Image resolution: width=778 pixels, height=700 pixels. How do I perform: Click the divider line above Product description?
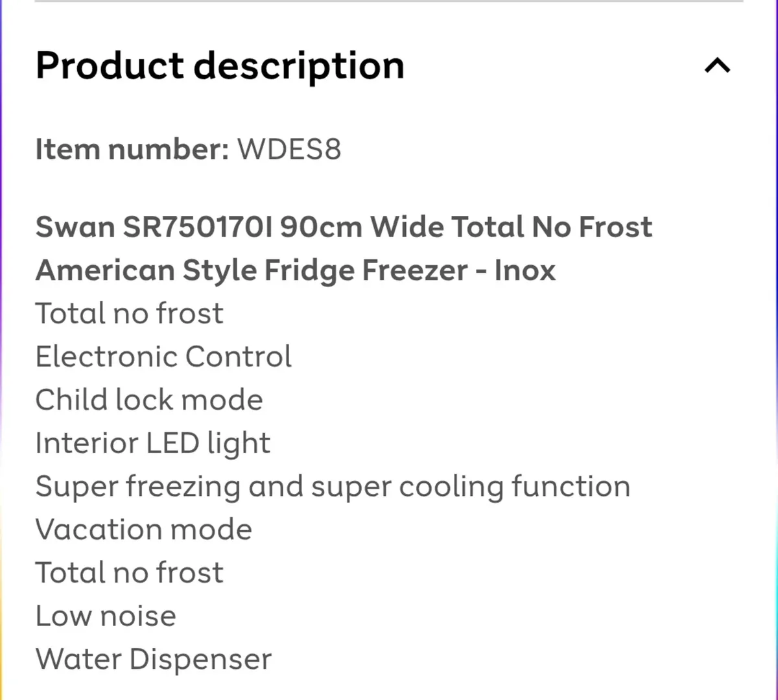coord(389,1)
